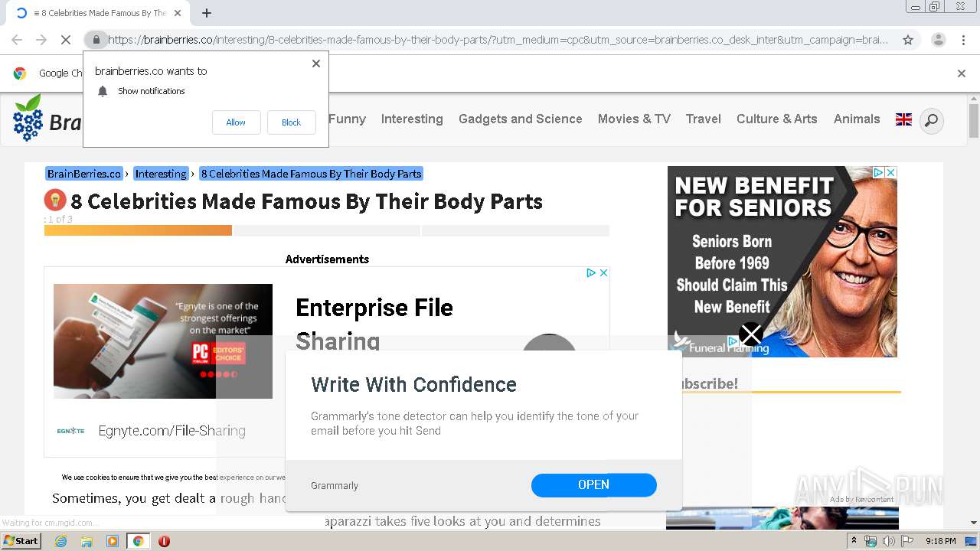
Task: Open network icon in tray
Action: coord(871,541)
